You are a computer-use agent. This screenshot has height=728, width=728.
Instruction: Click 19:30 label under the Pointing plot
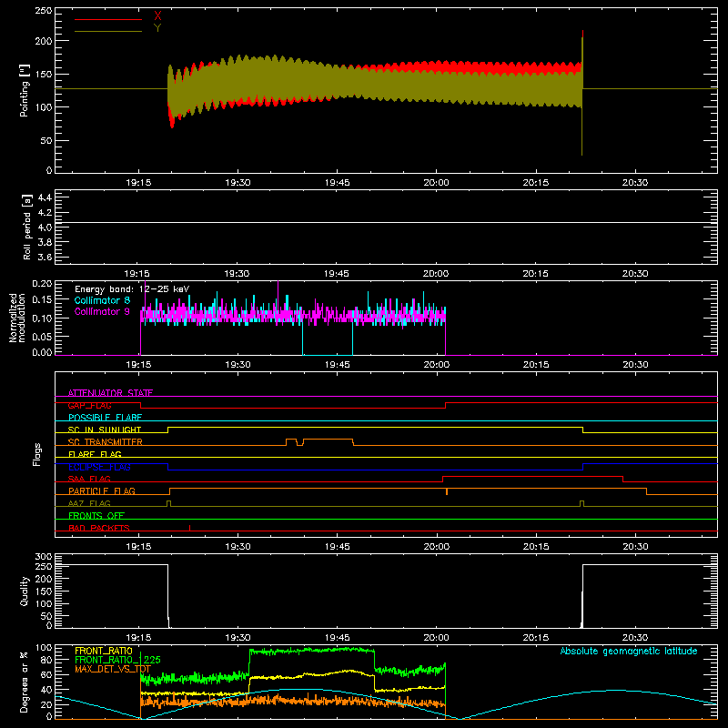[238, 183]
